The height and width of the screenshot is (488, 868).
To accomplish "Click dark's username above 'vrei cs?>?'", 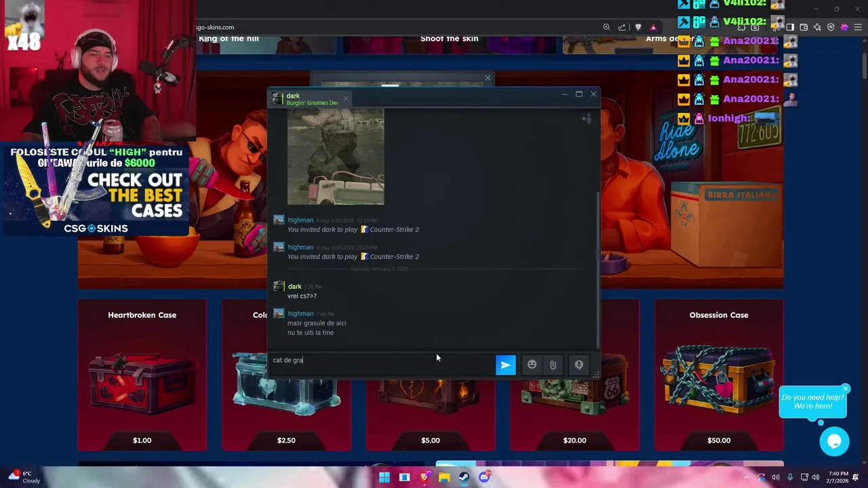I will tap(294, 287).
